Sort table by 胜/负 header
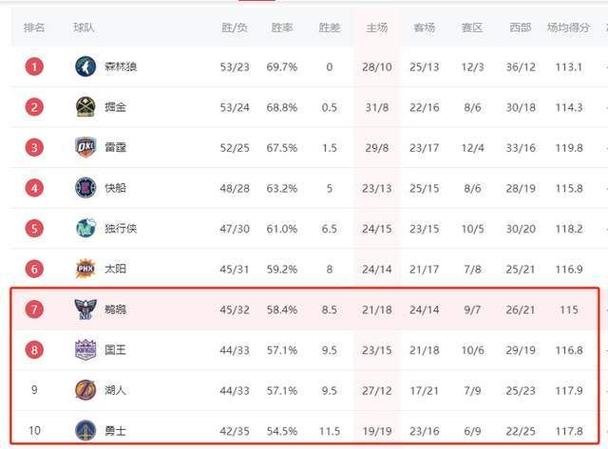 coord(234,28)
